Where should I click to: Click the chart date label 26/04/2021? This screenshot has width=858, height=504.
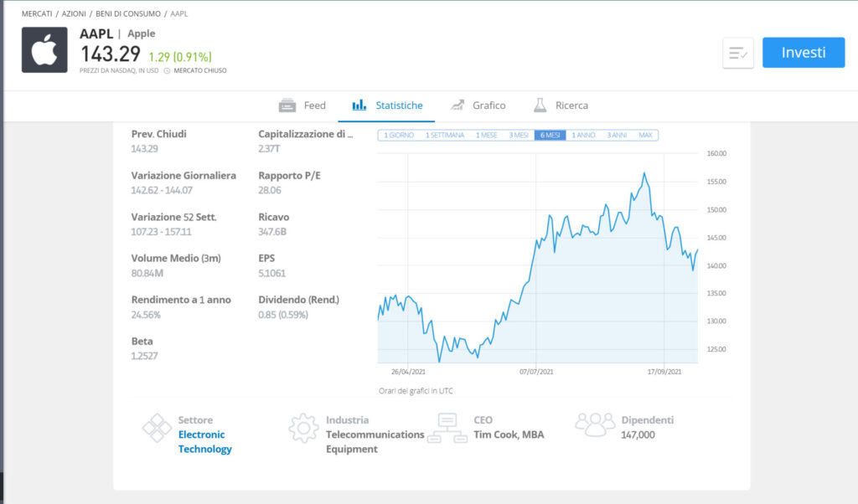coord(408,372)
